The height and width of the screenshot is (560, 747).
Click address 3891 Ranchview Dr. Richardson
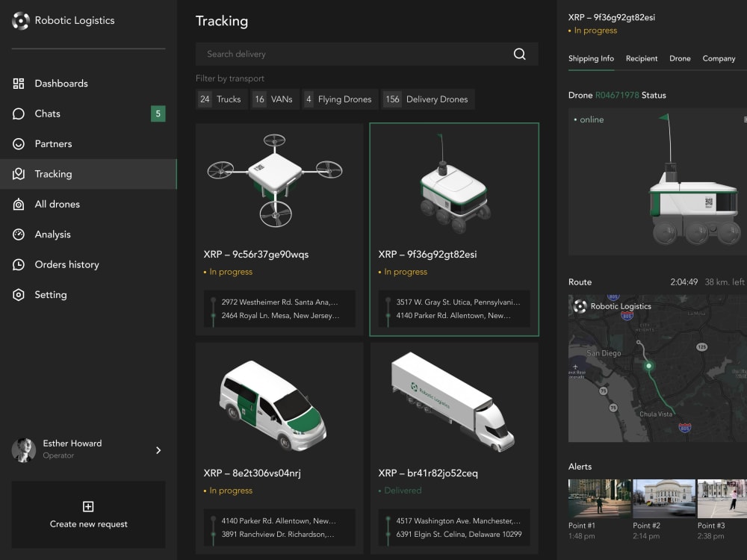click(278, 535)
